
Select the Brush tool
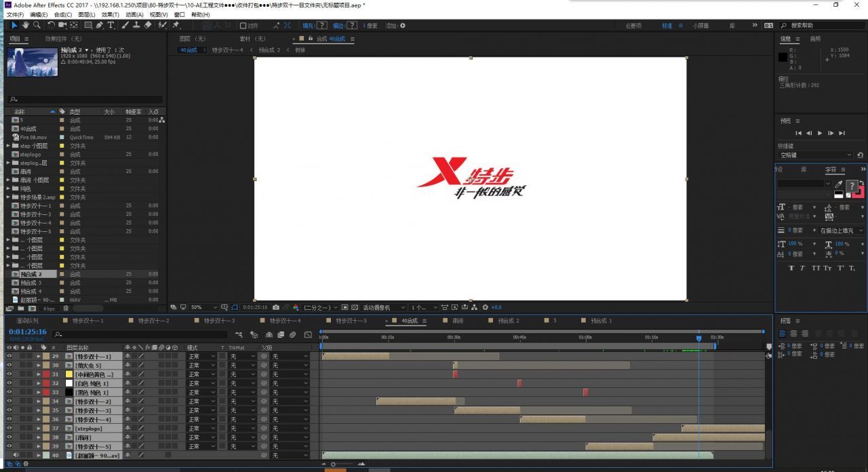click(x=125, y=25)
